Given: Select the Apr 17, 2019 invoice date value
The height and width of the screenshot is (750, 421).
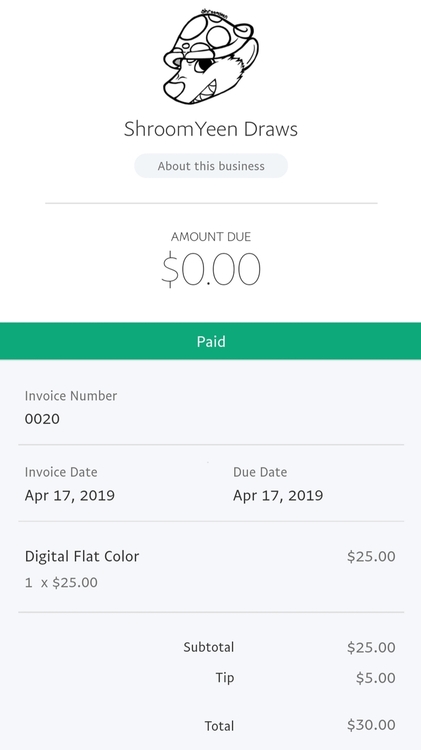Looking at the screenshot, I should 70,496.
